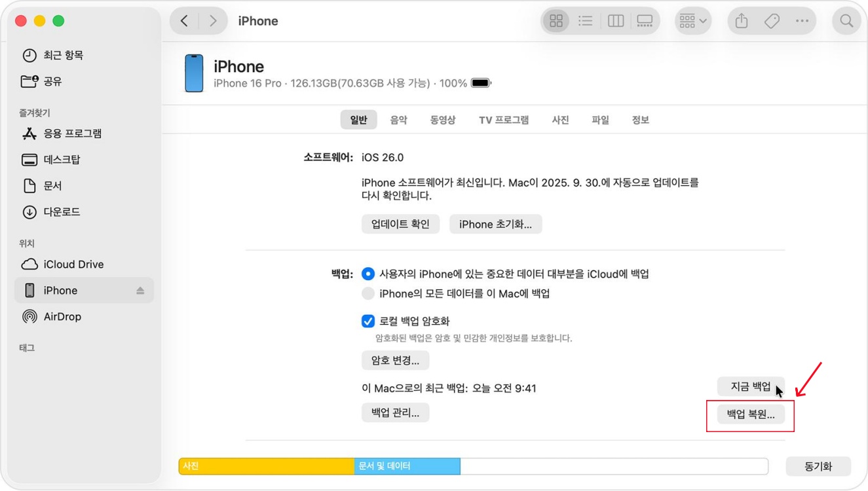The height and width of the screenshot is (491, 868).
Task: Open the group-by options dropdown
Action: click(693, 21)
